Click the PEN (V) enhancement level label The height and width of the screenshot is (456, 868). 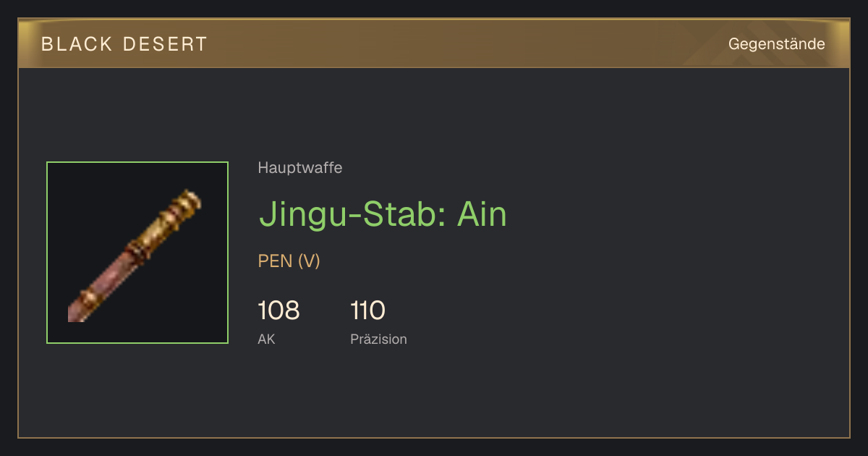click(289, 261)
